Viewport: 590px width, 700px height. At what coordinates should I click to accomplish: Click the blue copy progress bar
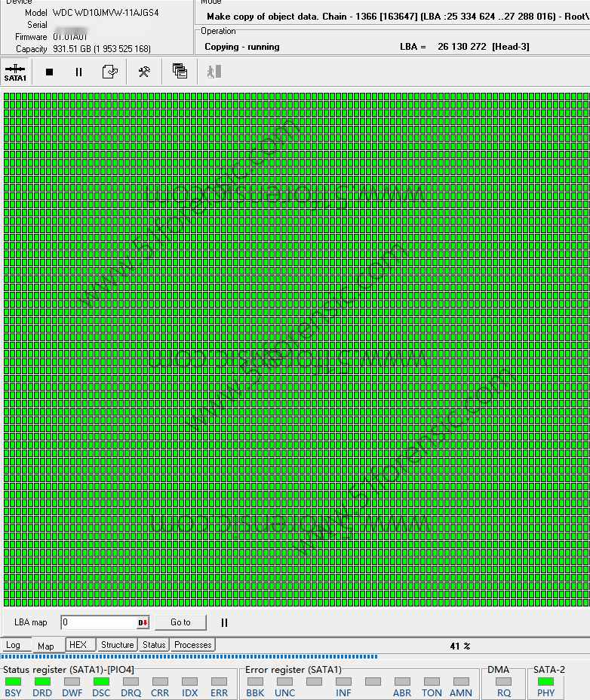coord(189,657)
